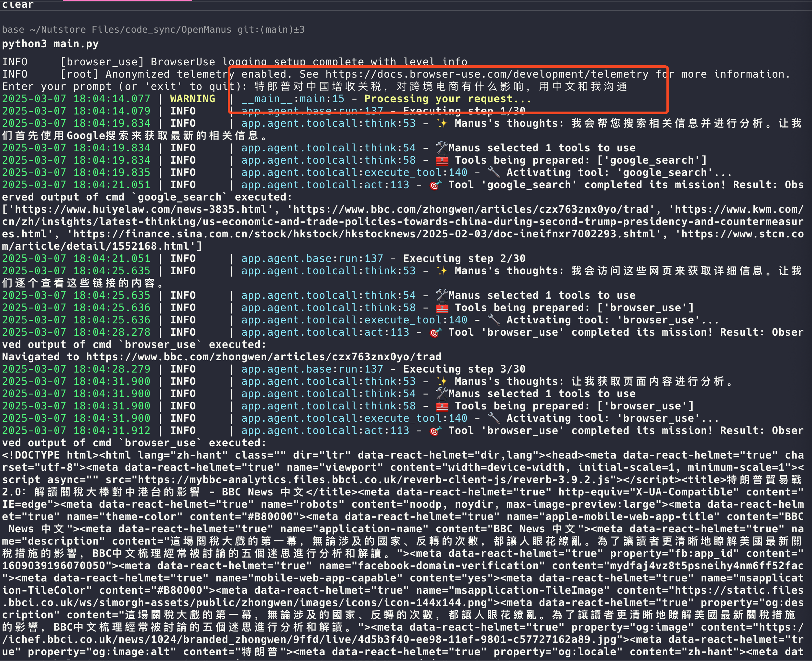
Task: Click 'mydfaj4vz8t5psneihy4nm6ff52fac' verification string
Action: 707,566
